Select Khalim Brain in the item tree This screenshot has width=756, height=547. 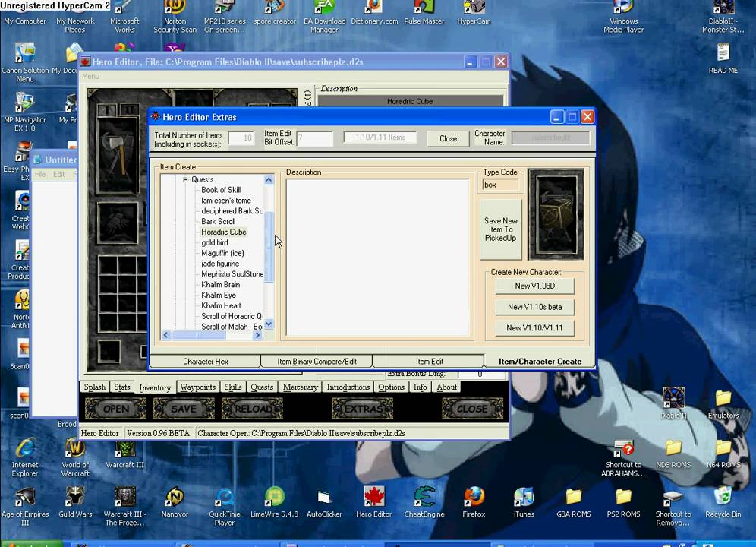pyautogui.click(x=220, y=285)
